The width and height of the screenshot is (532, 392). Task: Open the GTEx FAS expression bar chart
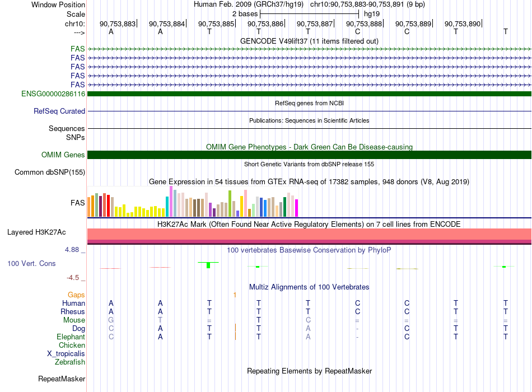(193, 202)
